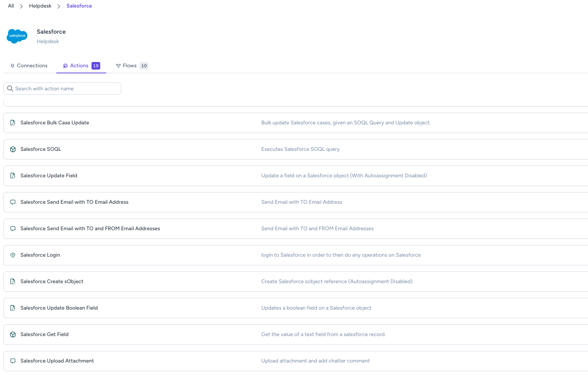Image resolution: width=588 pixels, height=375 pixels.
Task: Click the plug icon on Connections tab
Action: [x=12, y=66]
